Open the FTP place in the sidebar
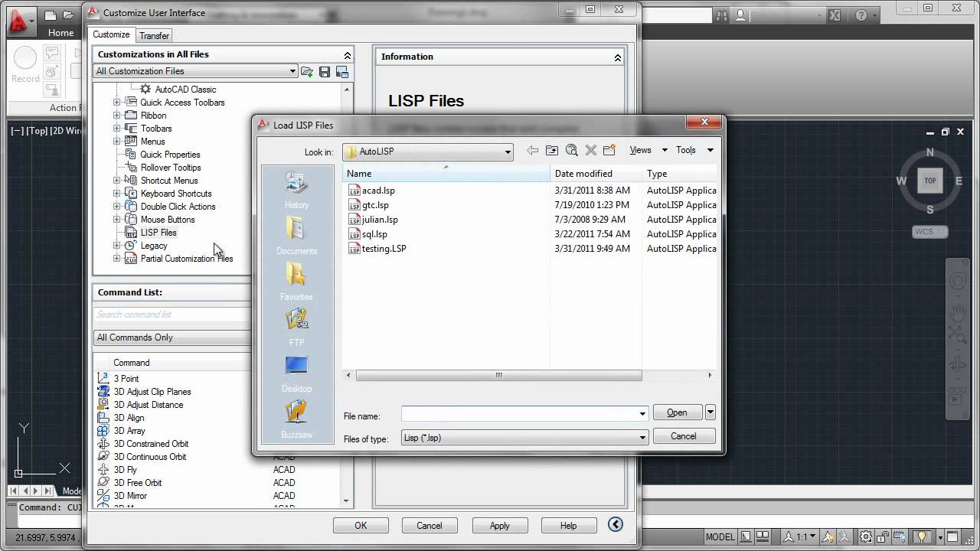 pyautogui.click(x=296, y=328)
